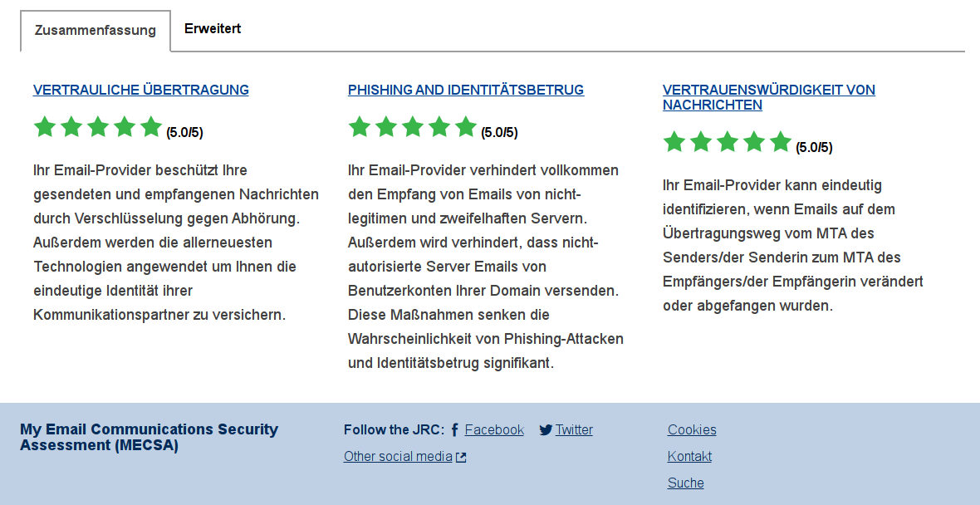This screenshot has height=505, width=980.
Task: Open Other social media link
Action: click(x=398, y=457)
